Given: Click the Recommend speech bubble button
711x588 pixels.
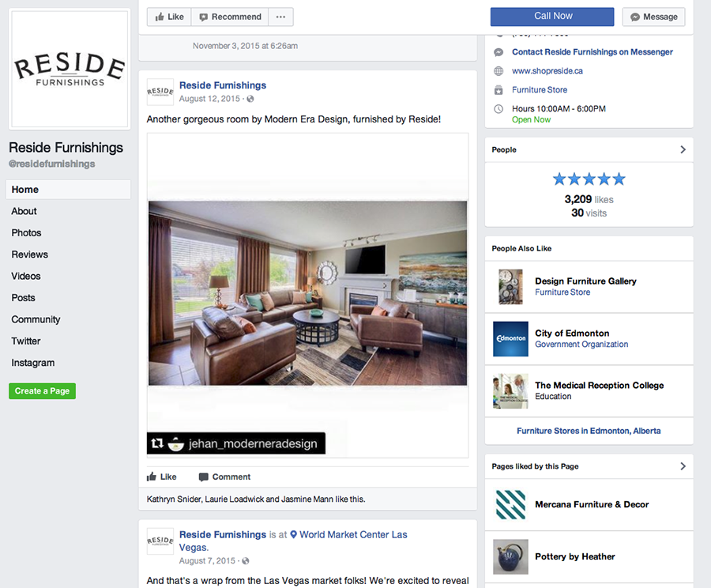Looking at the screenshot, I should (230, 17).
